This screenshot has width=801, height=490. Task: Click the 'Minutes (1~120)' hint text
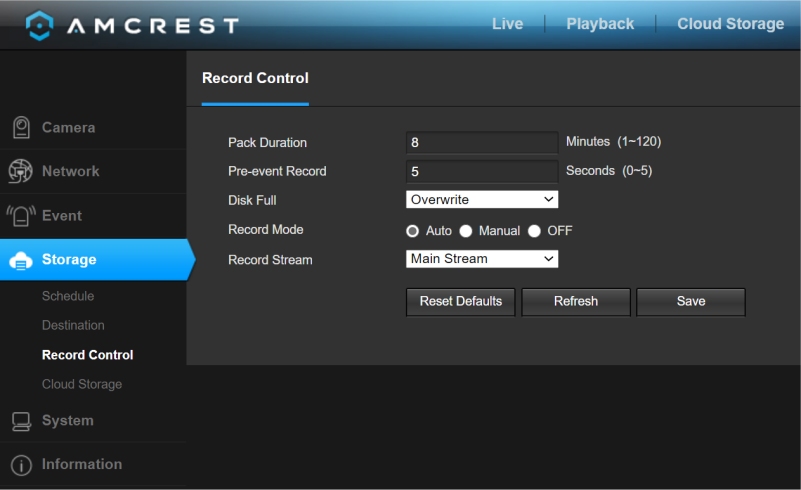[614, 142]
